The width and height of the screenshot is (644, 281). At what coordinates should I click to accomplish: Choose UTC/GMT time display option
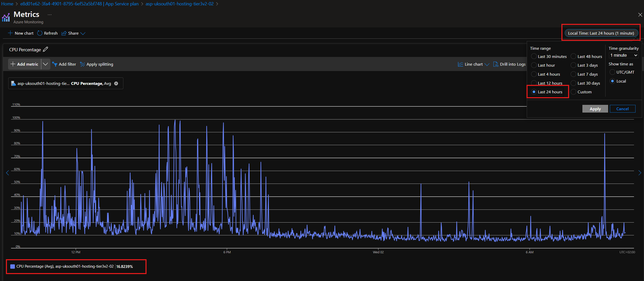(612, 72)
